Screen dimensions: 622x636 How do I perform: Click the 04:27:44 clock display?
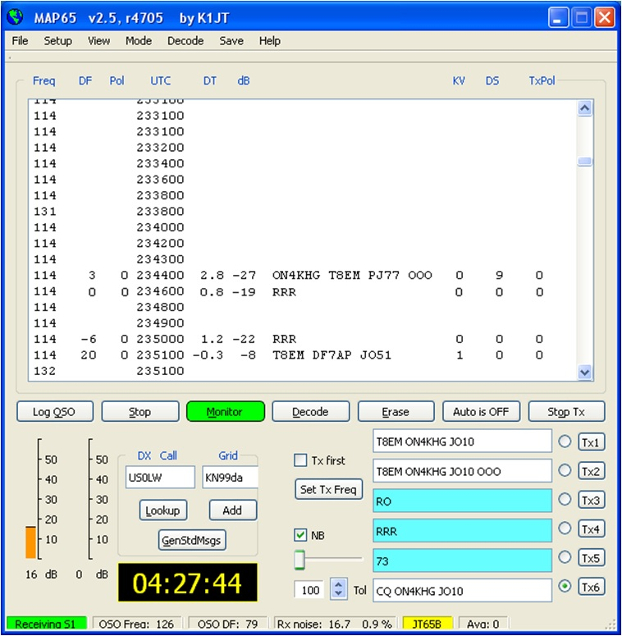click(x=187, y=582)
